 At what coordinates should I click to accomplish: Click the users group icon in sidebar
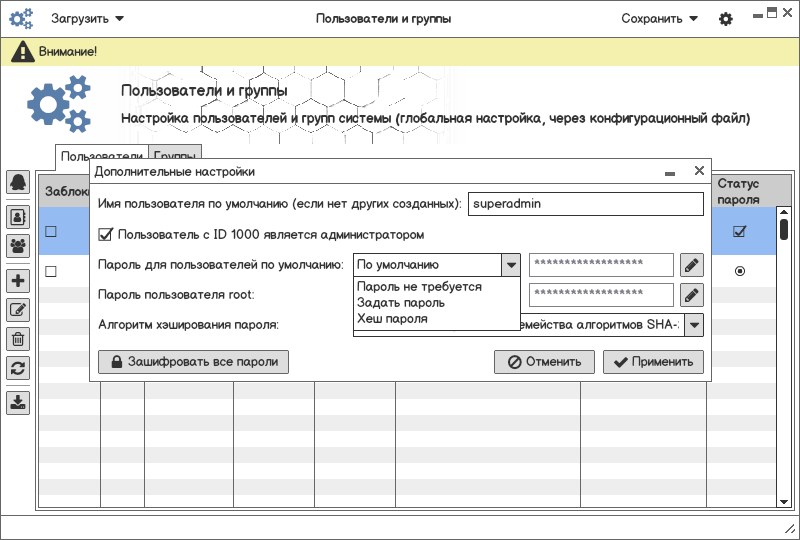18,244
